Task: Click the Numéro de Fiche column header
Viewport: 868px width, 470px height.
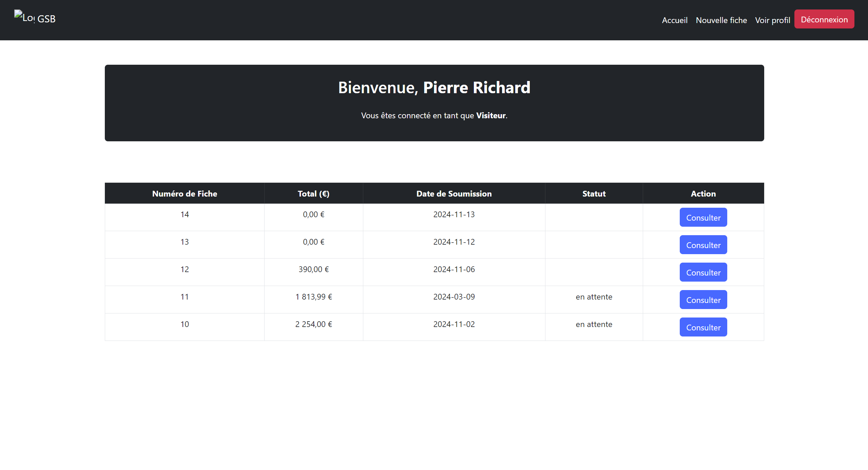Action: (x=185, y=194)
